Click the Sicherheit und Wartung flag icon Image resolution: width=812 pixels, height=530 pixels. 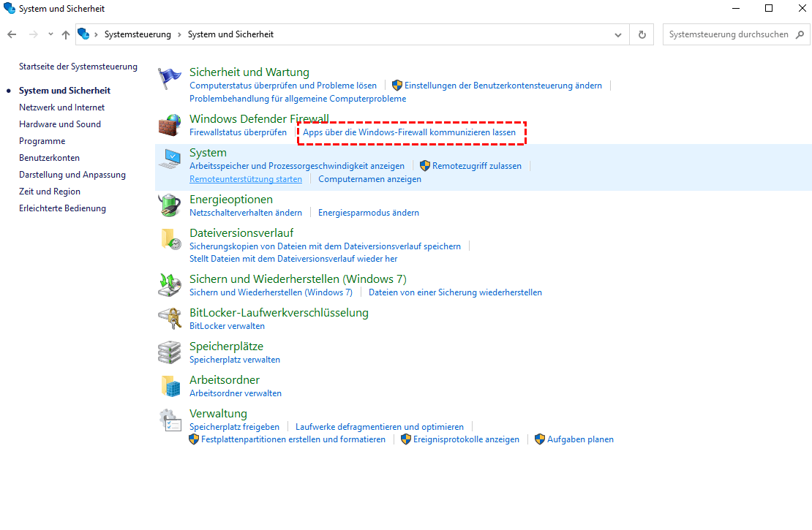pos(170,79)
